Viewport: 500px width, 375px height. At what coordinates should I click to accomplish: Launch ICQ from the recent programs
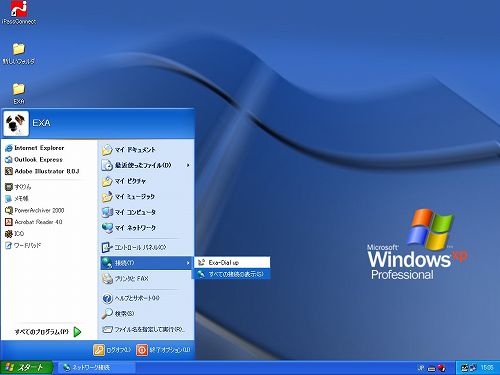coord(14,234)
